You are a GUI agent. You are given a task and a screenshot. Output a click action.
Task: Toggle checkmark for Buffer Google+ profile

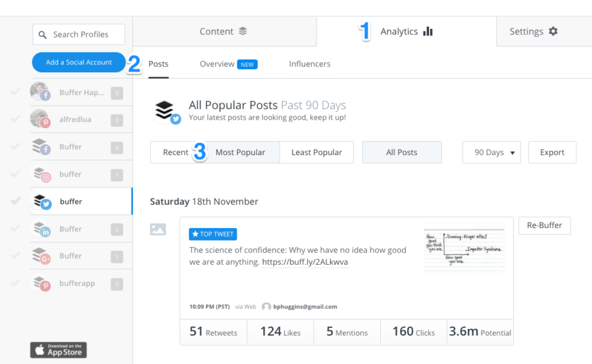[x=15, y=256]
